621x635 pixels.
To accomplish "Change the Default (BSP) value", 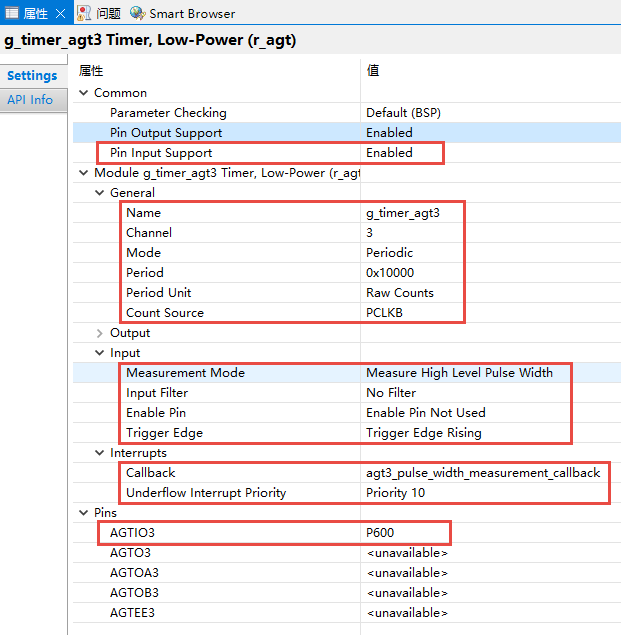I will (x=403, y=113).
